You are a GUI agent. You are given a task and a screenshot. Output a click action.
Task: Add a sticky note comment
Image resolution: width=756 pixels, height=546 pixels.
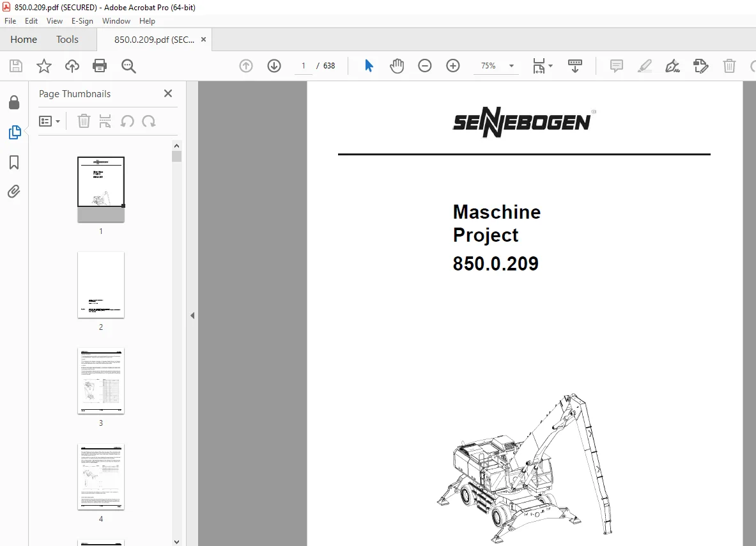tap(616, 66)
